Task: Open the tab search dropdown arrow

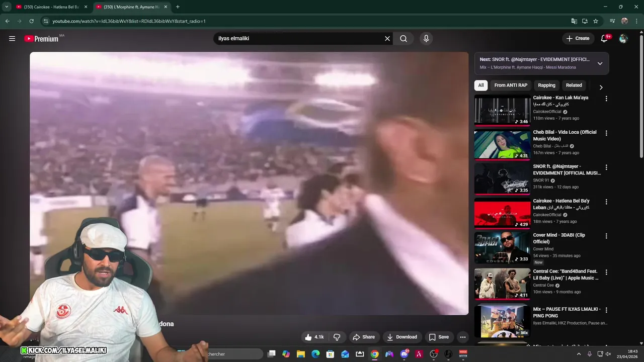Action: click(7, 7)
